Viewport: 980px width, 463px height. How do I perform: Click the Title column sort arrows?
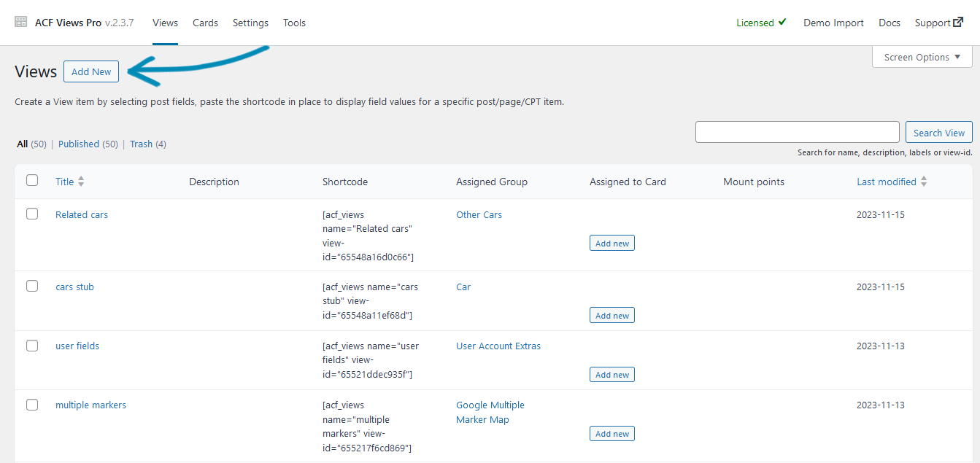(81, 182)
